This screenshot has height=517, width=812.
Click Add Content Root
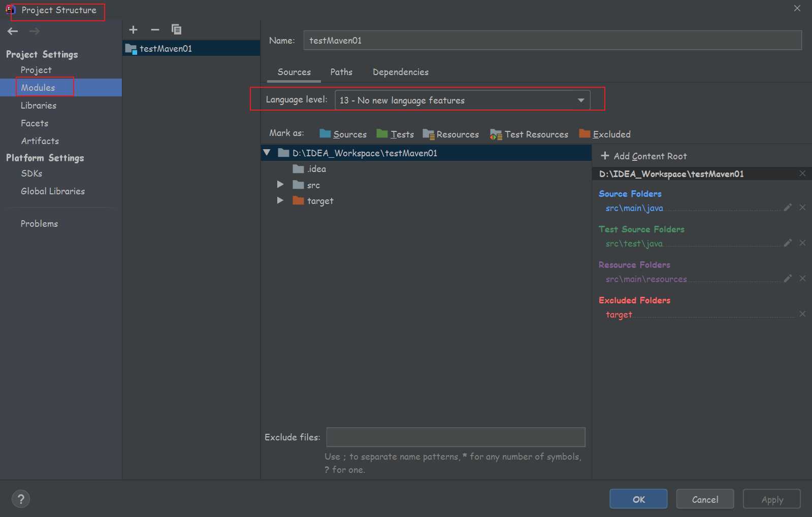(643, 156)
